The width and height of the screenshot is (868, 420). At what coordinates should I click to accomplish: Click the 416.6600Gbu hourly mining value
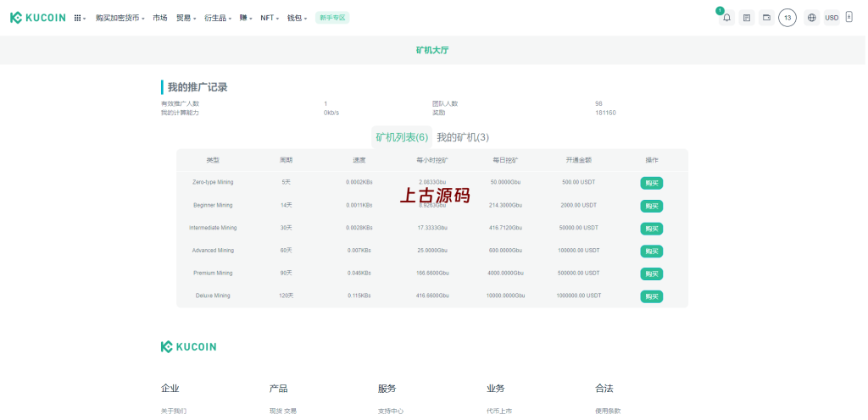pos(432,296)
